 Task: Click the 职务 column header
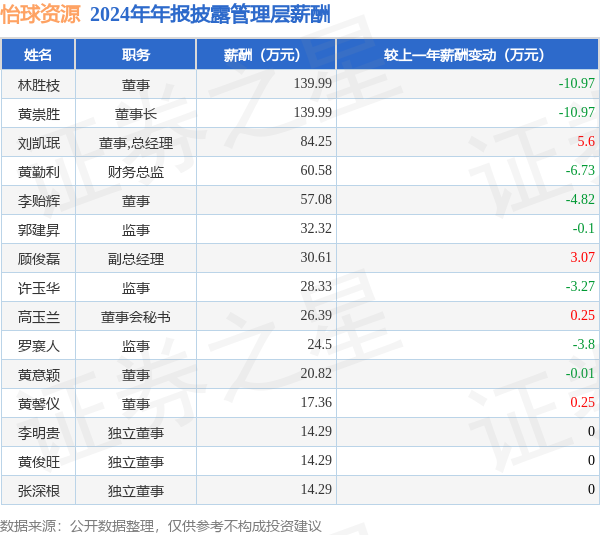point(136,55)
